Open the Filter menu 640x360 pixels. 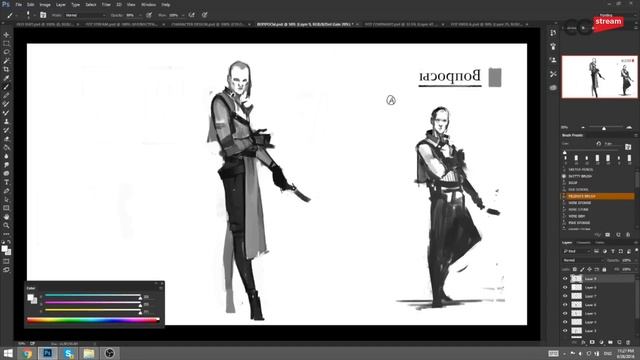tap(106, 4)
